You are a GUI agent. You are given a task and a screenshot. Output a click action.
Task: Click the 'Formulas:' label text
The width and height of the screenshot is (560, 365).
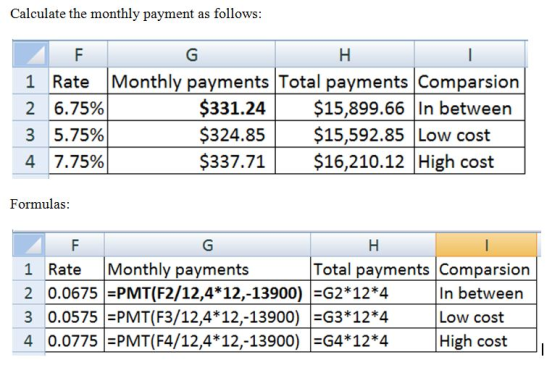(40, 204)
